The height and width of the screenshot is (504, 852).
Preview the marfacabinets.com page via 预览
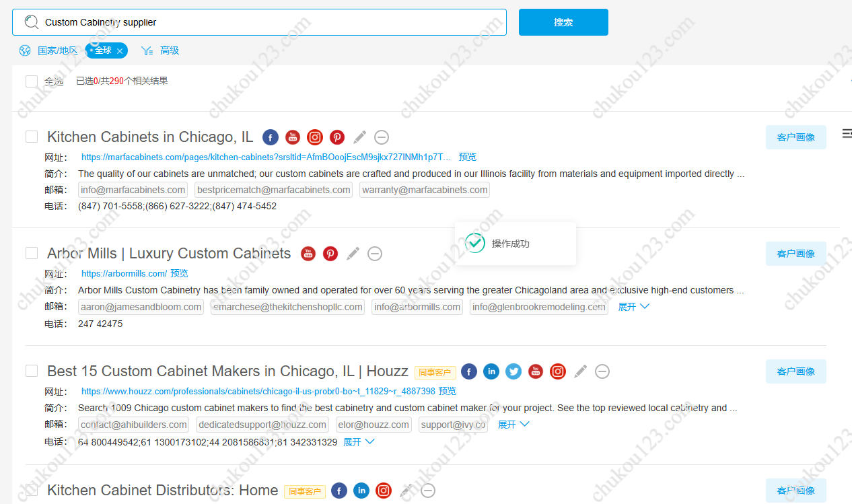click(468, 157)
